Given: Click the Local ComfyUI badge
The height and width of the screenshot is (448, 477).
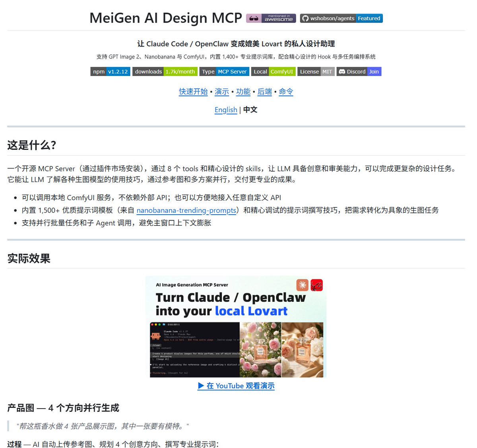Looking at the screenshot, I should tap(273, 72).
